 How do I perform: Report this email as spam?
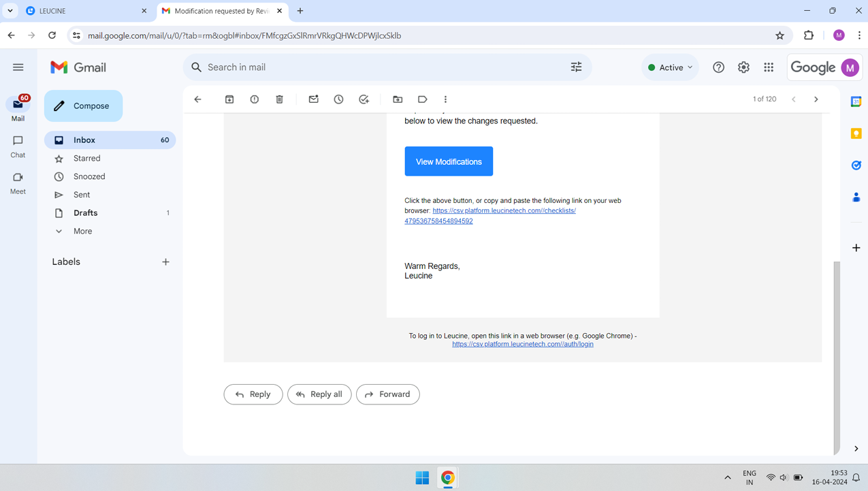coord(254,99)
